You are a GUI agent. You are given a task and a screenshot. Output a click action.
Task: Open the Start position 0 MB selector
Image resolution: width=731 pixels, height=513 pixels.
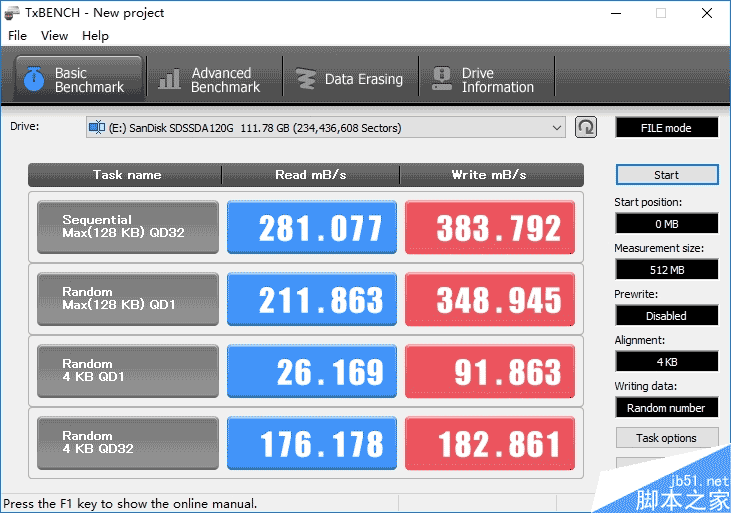click(667, 223)
